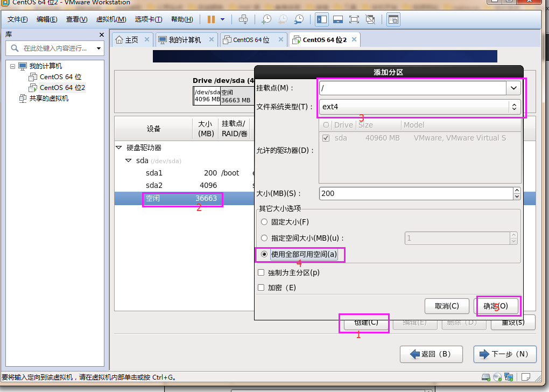The height and width of the screenshot is (392, 549).
Task: Toggle the library sidebar view icon
Action: 322,19
